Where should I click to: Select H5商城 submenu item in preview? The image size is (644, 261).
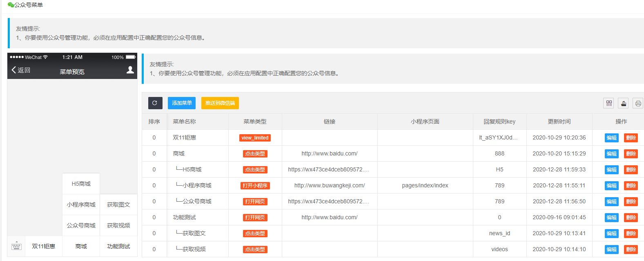point(81,184)
